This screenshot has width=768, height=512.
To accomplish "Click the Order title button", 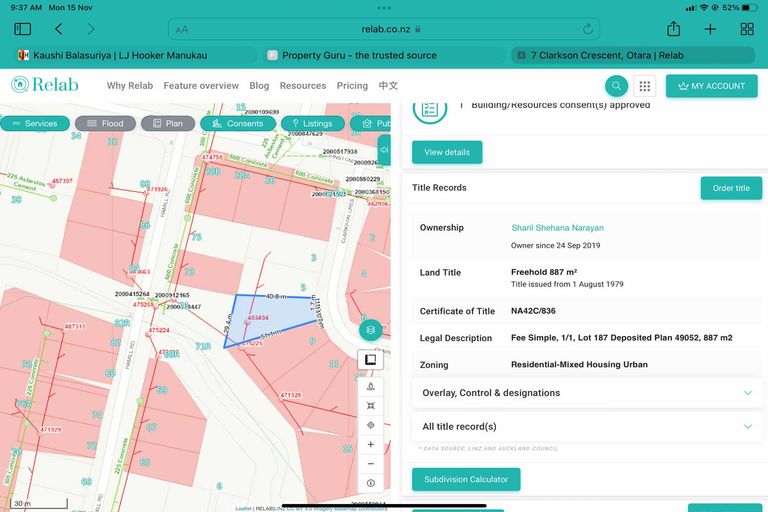I will point(731,188).
